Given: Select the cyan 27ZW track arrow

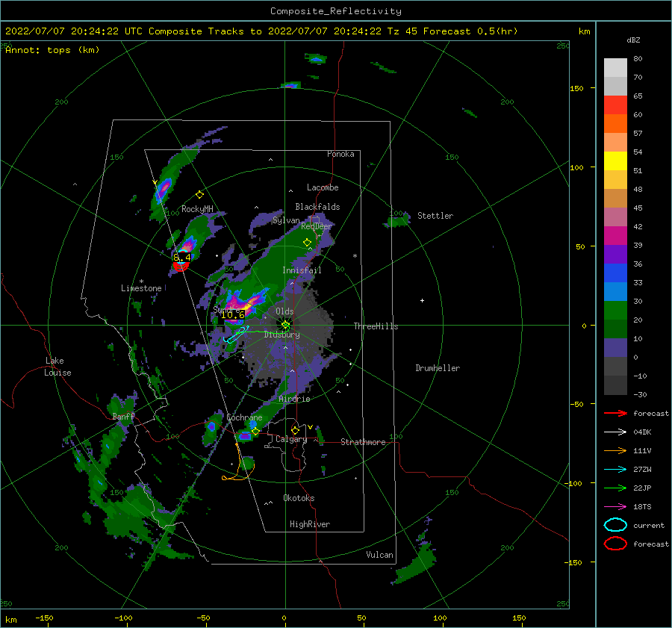Looking at the screenshot, I should point(615,470).
